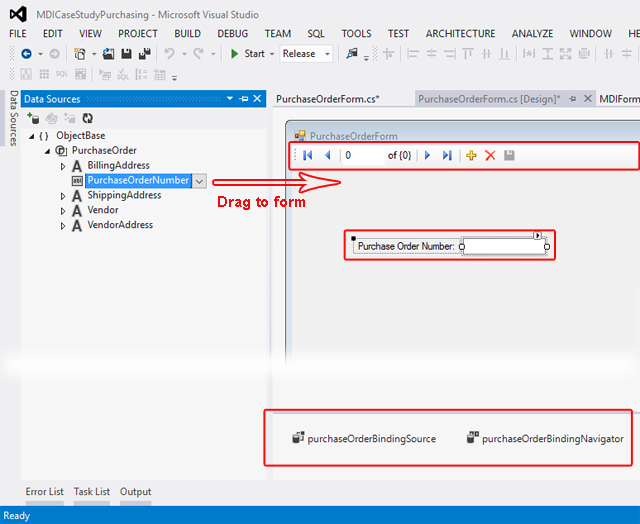Screen dimensions: 640x524
Task: Open the Start button dropdown arrow
Action: click(272, 54)
